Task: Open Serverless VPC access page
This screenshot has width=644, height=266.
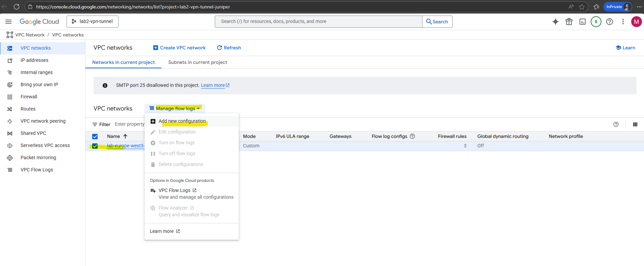Action: click(43, 145)
